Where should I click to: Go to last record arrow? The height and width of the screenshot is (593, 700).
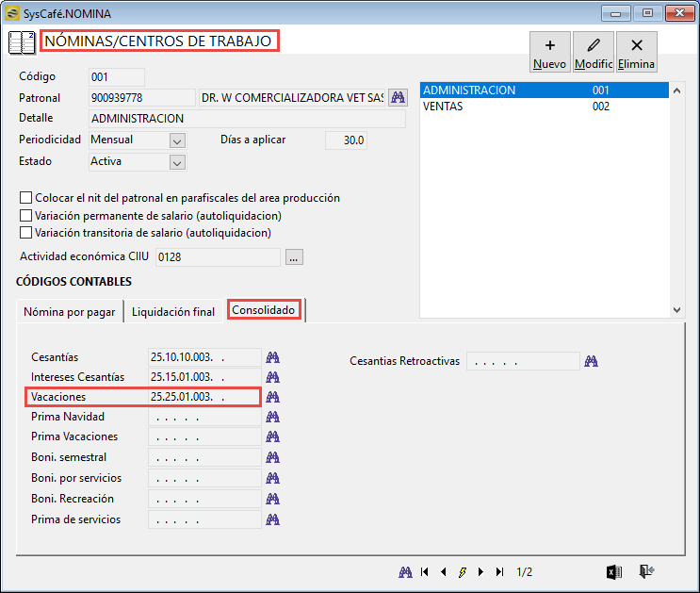[x=500, y=572]
